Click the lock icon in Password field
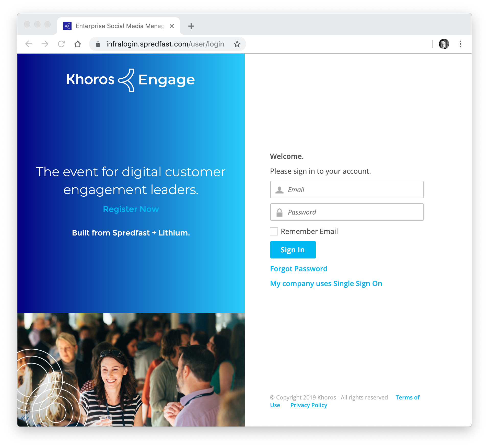489x448 pixels. (x=280, y=212)
